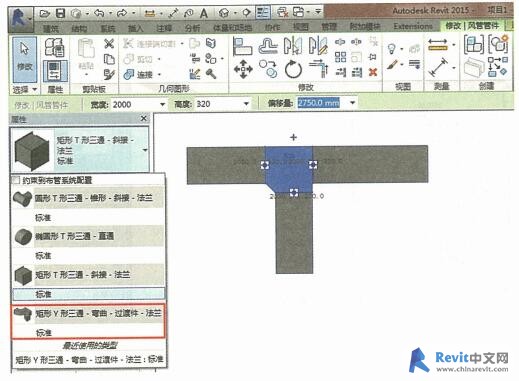The height and width of the screenshot is (381, 519).
Task: Open the 建筑 ribbon tab
Action: tap(51, 28)
